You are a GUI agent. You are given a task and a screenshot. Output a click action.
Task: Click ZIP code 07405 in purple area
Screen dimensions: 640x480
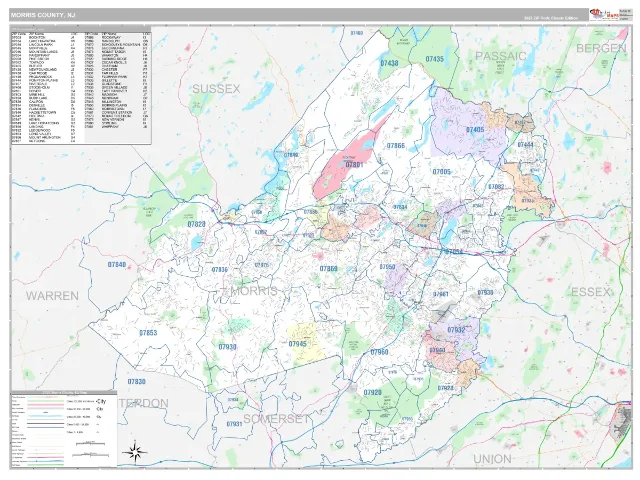[x=475, y=130]
